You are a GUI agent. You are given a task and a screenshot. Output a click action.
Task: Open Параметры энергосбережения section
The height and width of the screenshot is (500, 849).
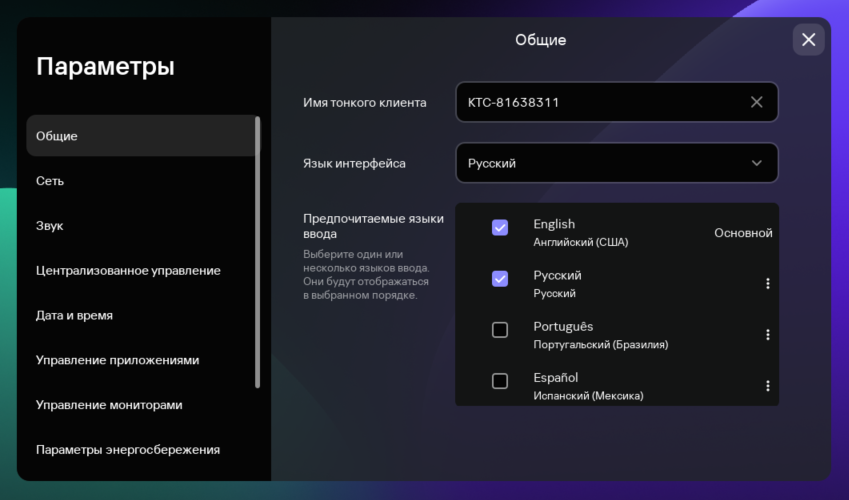127,450
